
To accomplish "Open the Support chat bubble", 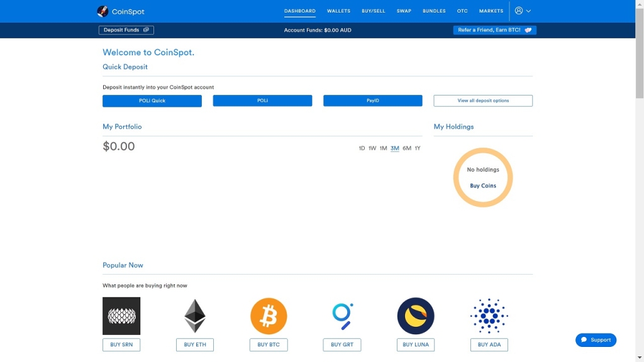I will pos(596,340).
